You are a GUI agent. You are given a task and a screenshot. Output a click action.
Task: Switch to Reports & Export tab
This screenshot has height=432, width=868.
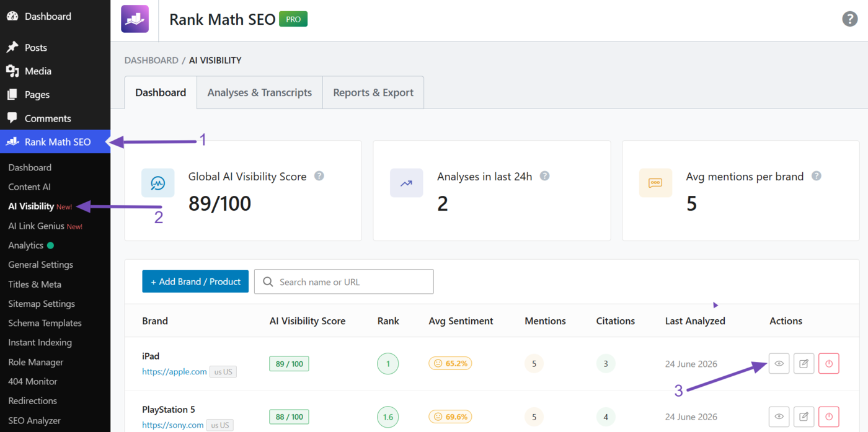coord(373,92)
